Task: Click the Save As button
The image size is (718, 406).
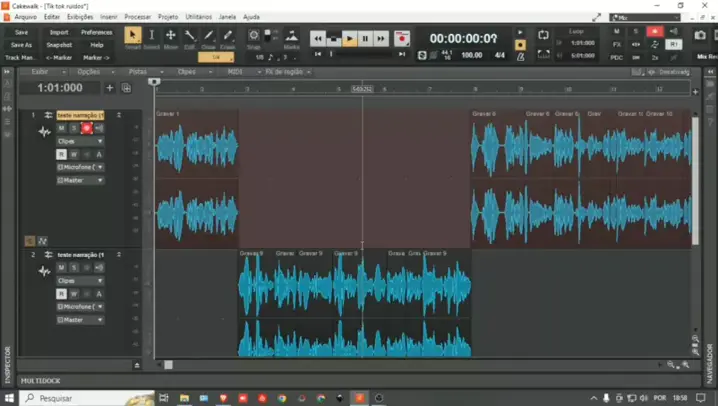Action: tap(21, 45)
